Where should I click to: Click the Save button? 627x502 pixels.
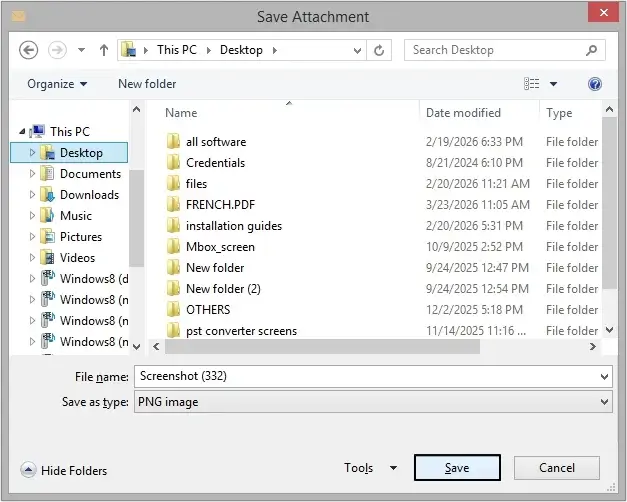click(x=456, y=468)
